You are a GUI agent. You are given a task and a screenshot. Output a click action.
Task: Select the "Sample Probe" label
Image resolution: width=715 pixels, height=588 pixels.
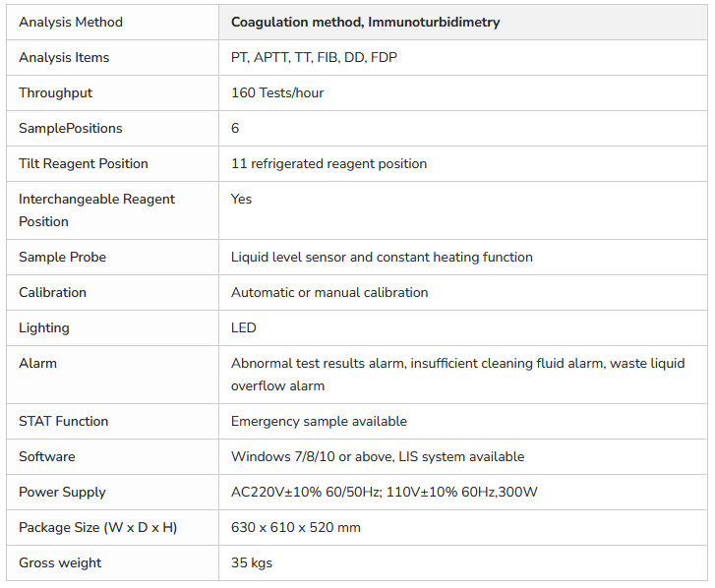[62, 257]
